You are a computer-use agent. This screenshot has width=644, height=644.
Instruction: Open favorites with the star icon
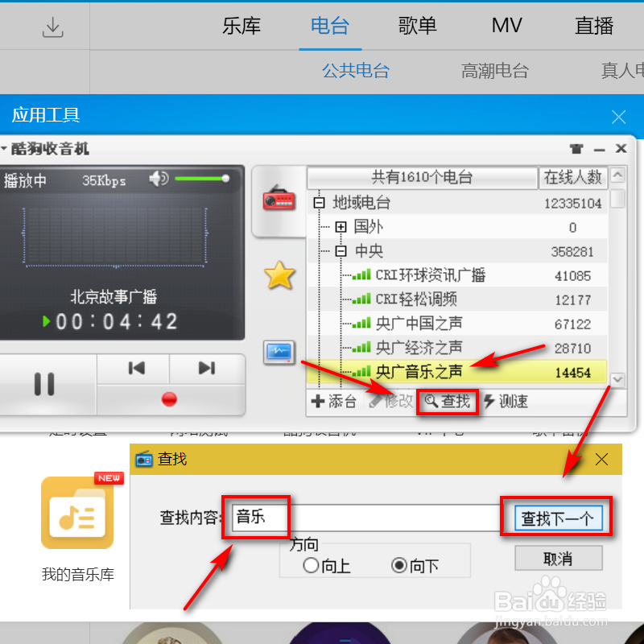[279, 275]
